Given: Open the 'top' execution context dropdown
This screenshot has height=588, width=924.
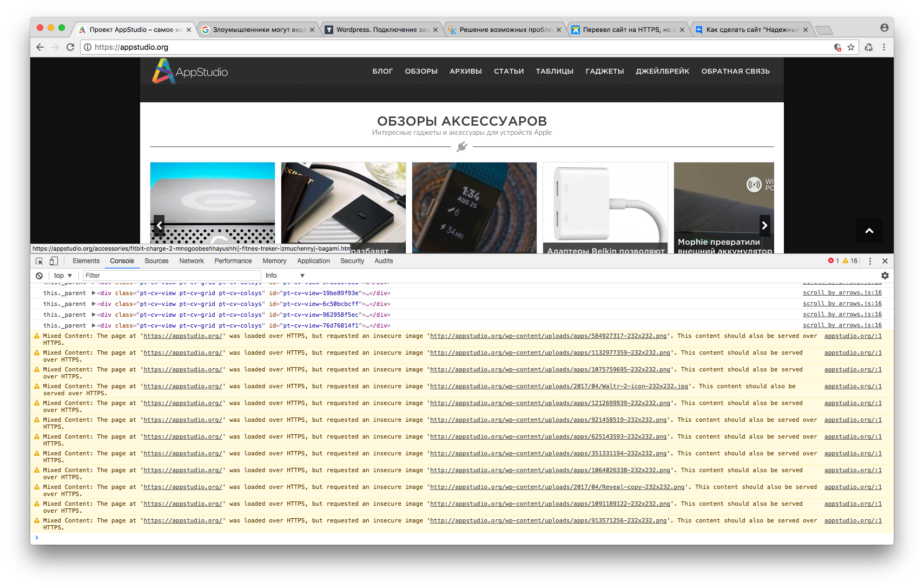Looking at the screenshot, I should click(x=63, y=276).
